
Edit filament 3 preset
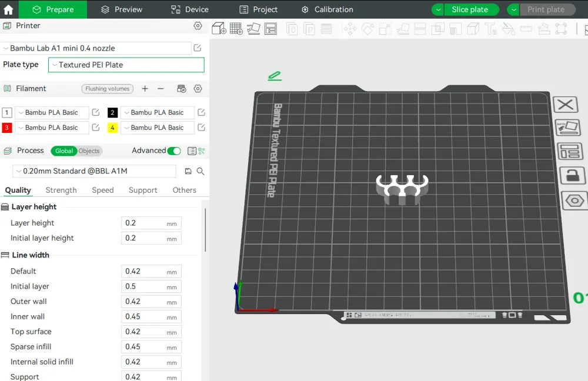click(x=96, y=128)
